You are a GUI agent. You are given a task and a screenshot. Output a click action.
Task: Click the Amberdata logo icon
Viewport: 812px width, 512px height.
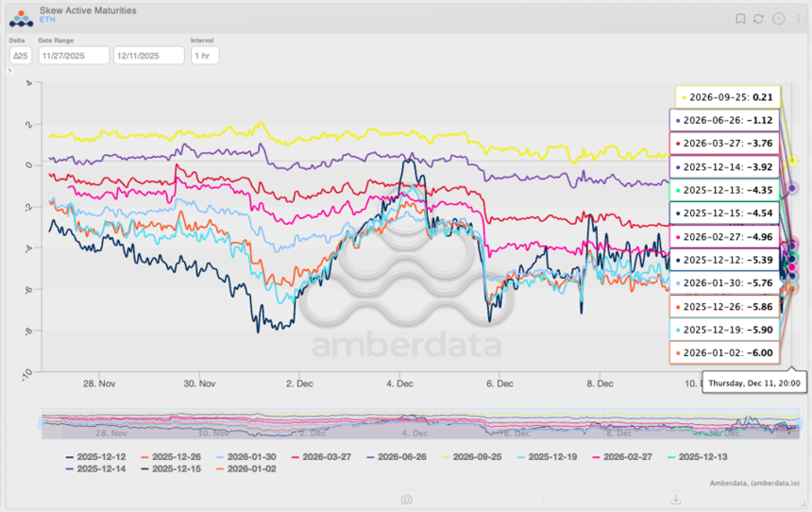click(x=21, y=16)
